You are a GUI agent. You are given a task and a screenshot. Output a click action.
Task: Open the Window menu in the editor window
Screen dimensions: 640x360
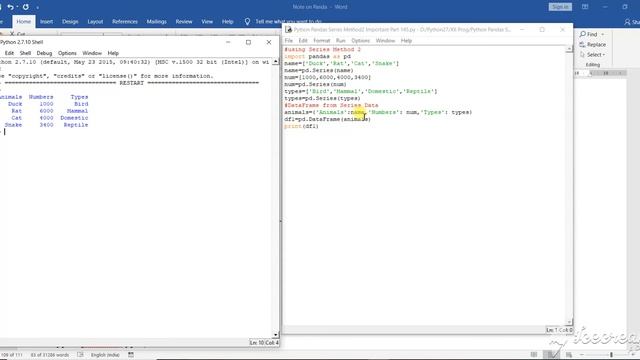click(385, 41)
